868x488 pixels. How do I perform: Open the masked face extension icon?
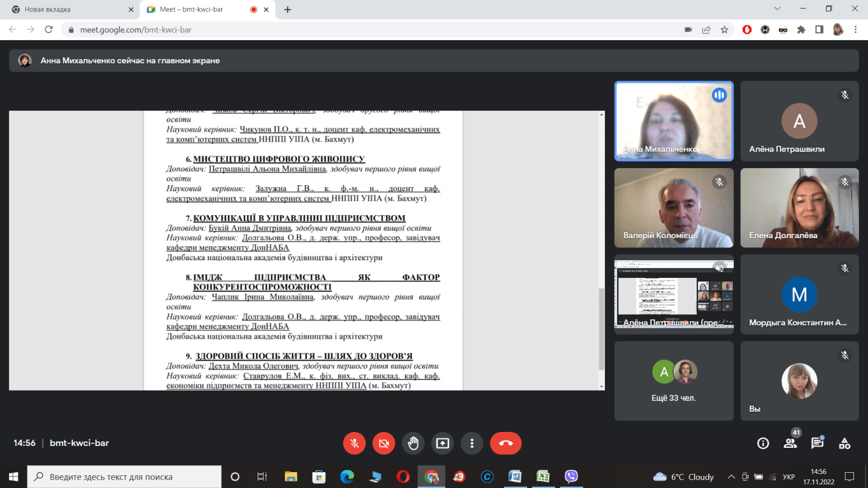coord(783,29)
